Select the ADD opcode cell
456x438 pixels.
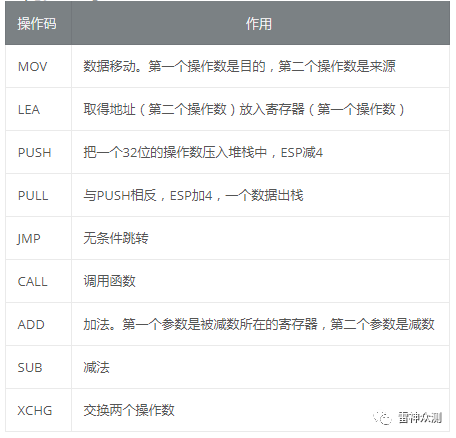[x=38, y=324]
